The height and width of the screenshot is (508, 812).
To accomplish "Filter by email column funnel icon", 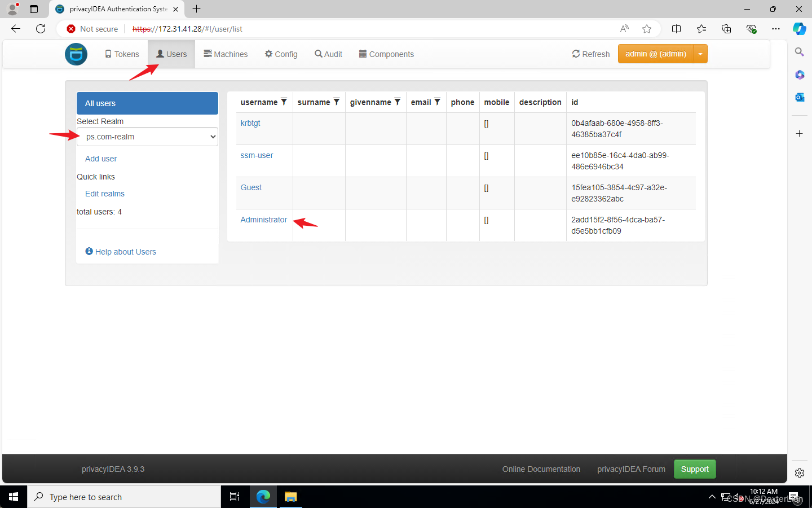I will coord(438,102).
